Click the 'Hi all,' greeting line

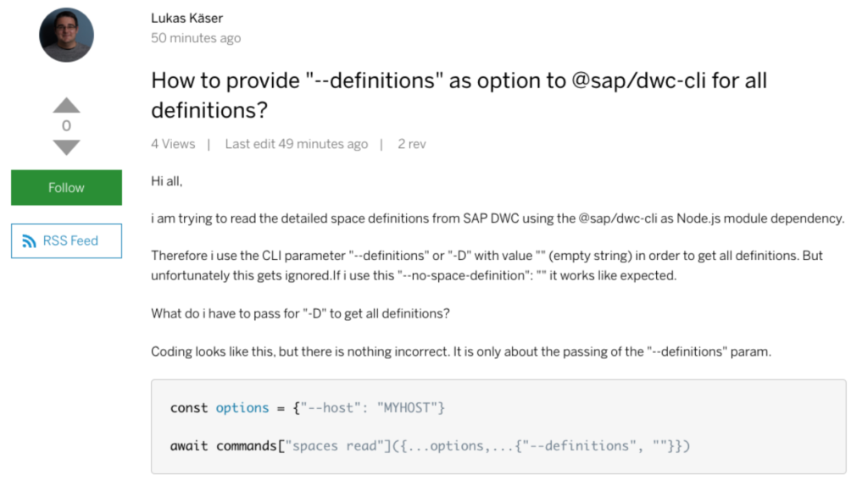pos(167,181)
